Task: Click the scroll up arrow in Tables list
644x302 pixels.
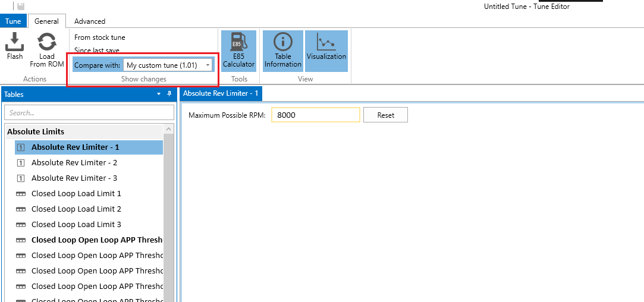Action: [169, 130]
